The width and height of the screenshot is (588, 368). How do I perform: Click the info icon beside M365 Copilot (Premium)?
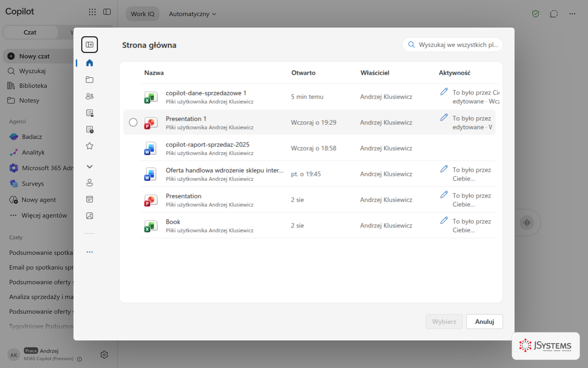click(79, 359)
